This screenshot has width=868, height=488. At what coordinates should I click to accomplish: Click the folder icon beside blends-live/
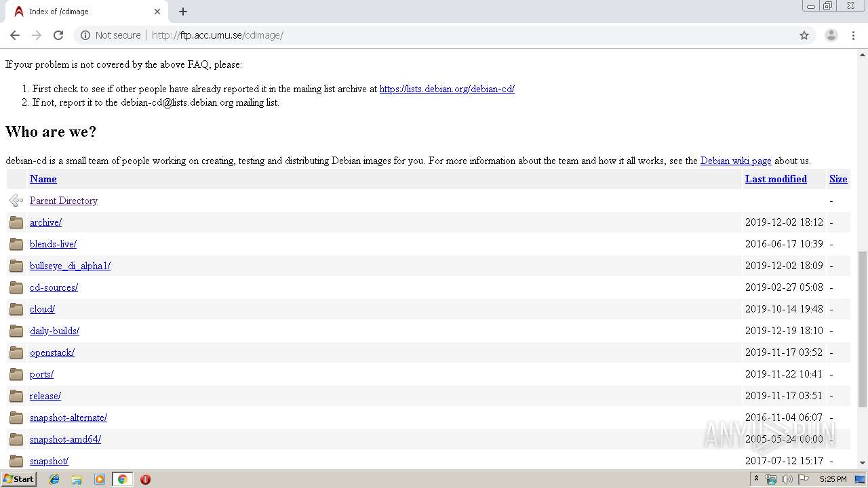(x=16, y=244)
